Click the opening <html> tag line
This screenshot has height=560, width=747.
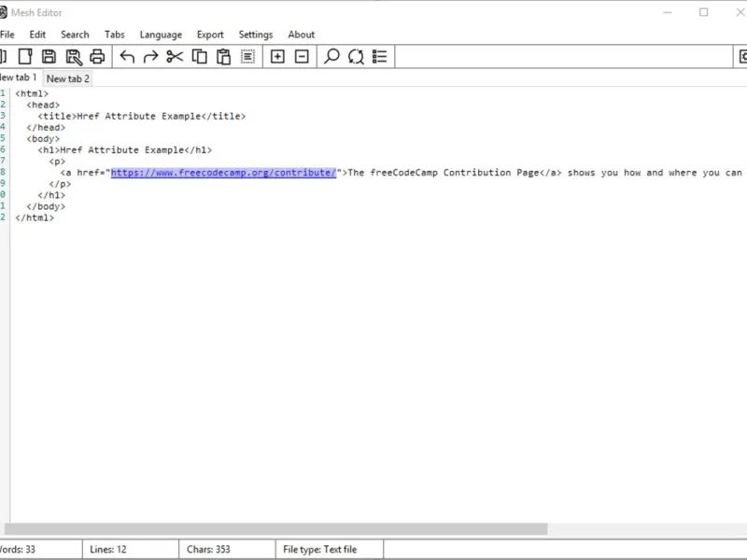(32, 93)
